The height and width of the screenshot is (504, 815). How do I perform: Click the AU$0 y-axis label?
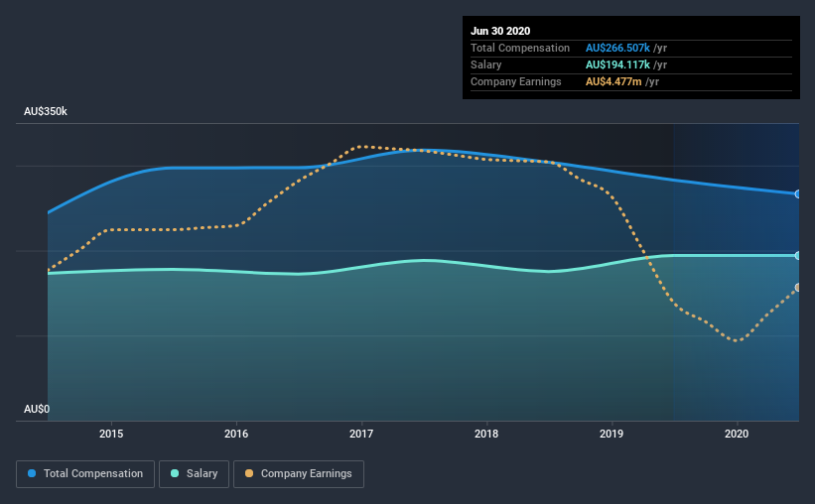click(37, 409)
